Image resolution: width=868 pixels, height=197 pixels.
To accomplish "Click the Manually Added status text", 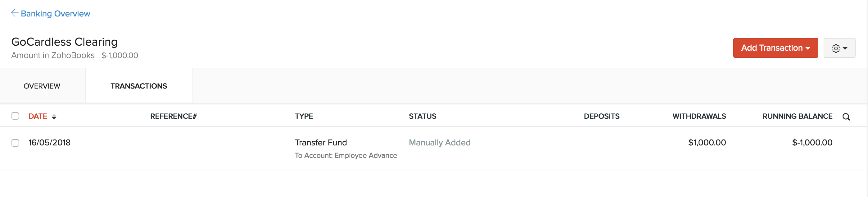I will (439, 143).
